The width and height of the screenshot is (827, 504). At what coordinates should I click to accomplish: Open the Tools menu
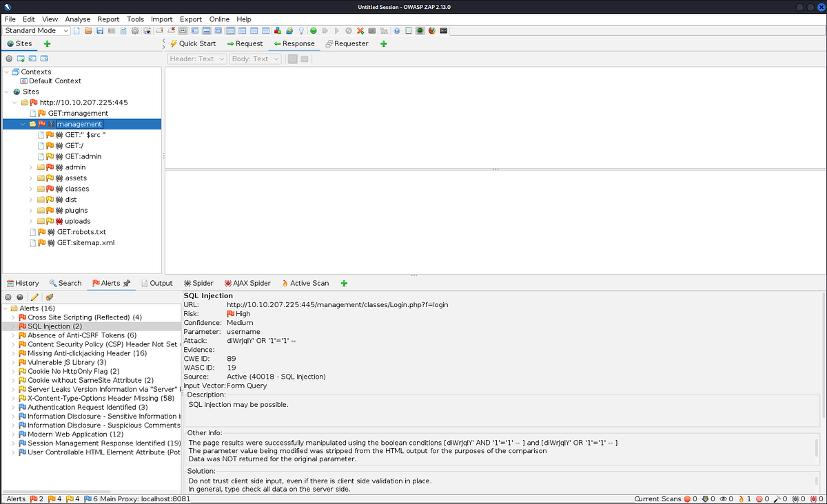click(136, 19)
